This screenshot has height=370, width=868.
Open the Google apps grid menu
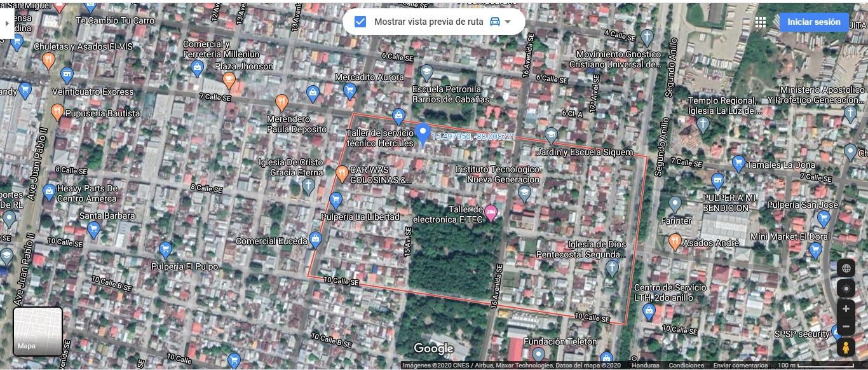point(761,22)
